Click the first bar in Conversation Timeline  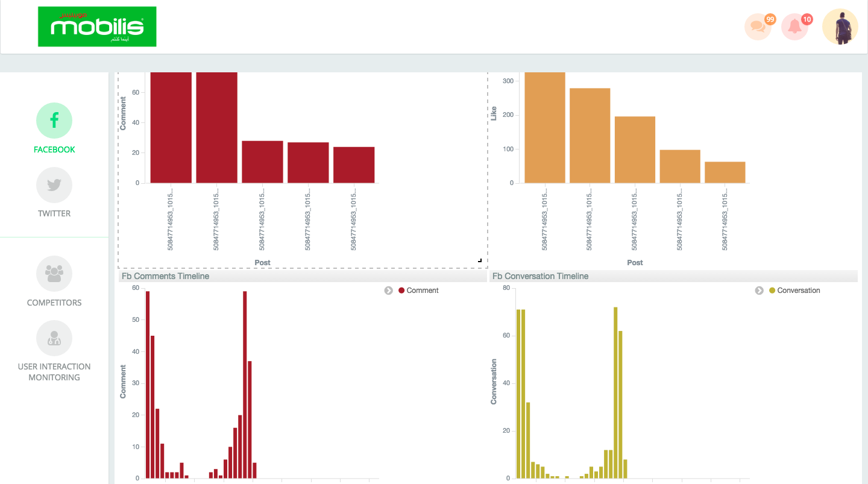point(518,394)
